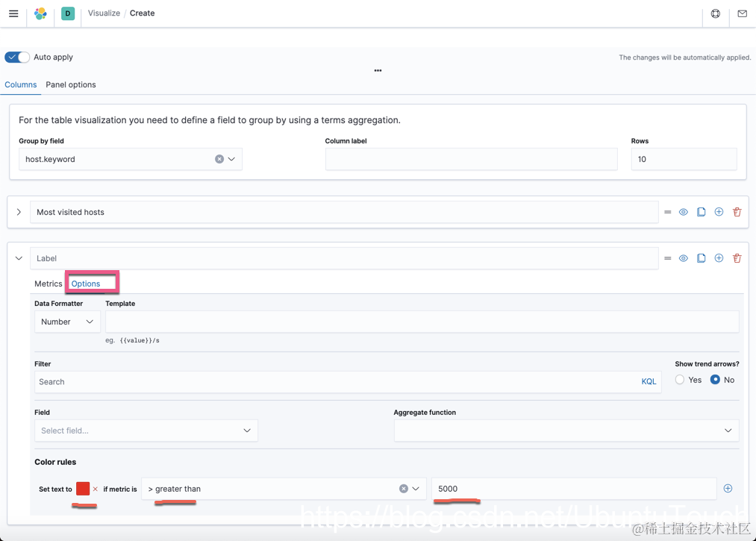This screenshot has height=541, width=756.
Task: Click the Most visited hosts label field
Action: click(x=344, y=212)
